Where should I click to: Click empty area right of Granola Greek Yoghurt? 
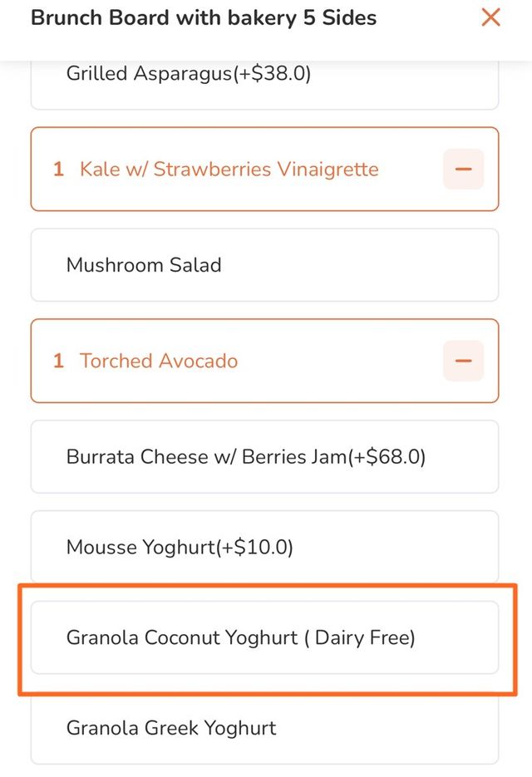[387, 729]
